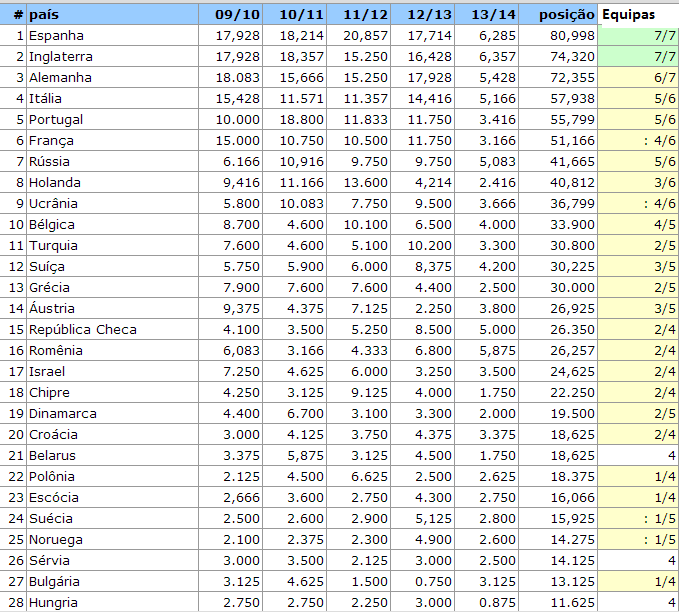Select the country cell 'Alemanha'

point(112,78)
